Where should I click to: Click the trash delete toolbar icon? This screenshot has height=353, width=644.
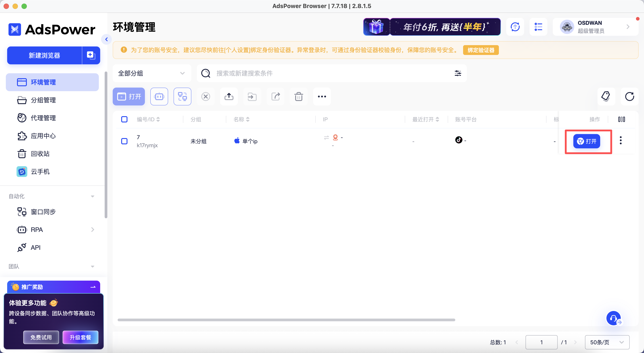click(299, 97)
